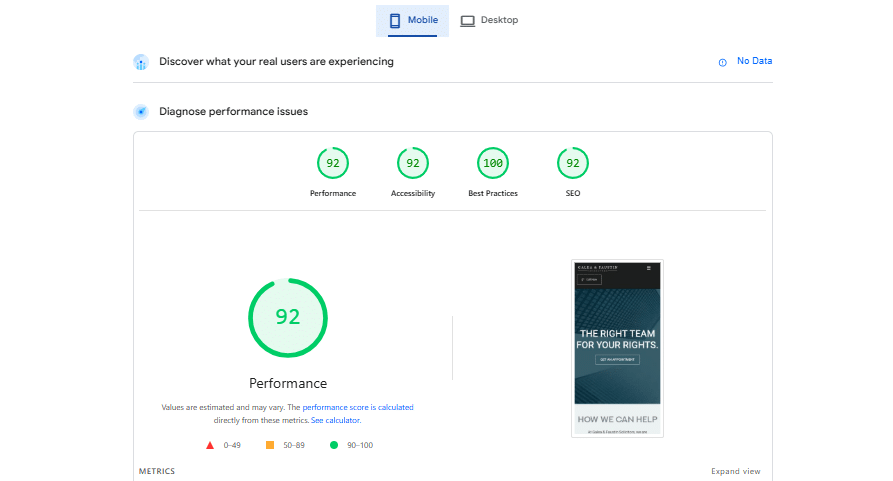This screenshot has height=481, width=893.
Task: Click the green circle 90–100 legend icon
Action: pyautogui.click(x=334, y=445)
